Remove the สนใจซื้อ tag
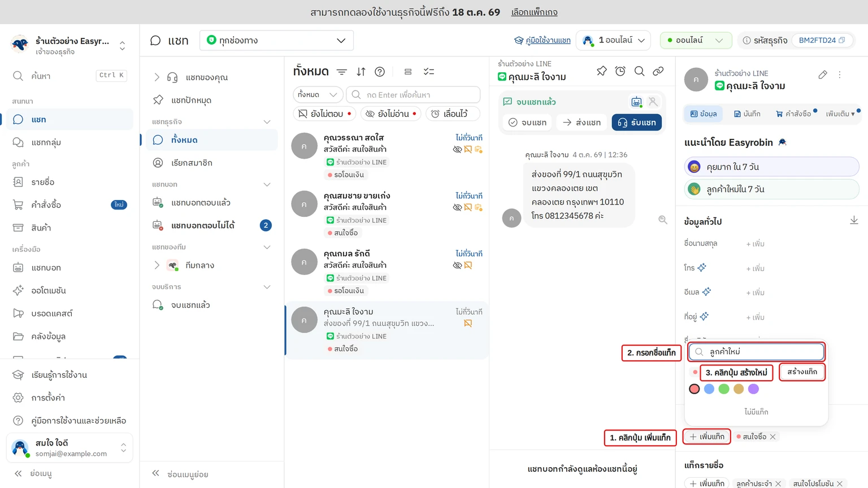The image size is (868, 488). click(x=773, y=437)
